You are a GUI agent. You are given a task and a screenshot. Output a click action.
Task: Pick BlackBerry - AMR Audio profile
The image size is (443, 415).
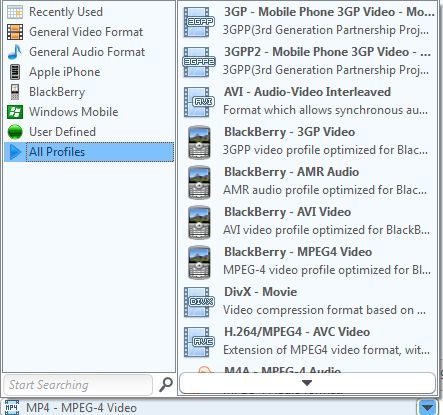tap(308, 181)
